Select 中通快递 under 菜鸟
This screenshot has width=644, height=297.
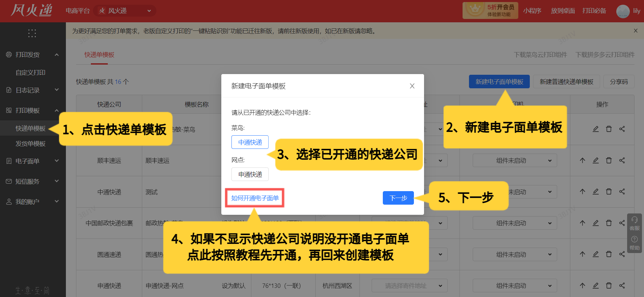(x=250, y=142)
